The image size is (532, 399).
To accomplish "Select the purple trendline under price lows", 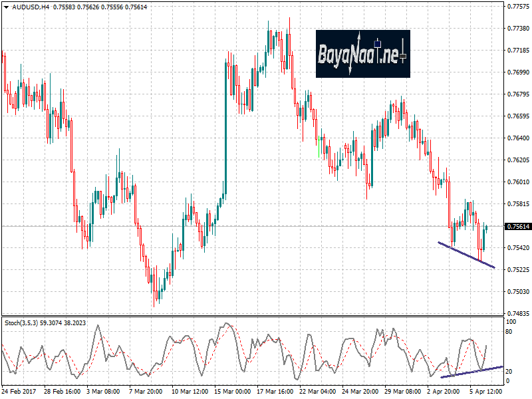I will pyautogui.click(x=465, y=255).
